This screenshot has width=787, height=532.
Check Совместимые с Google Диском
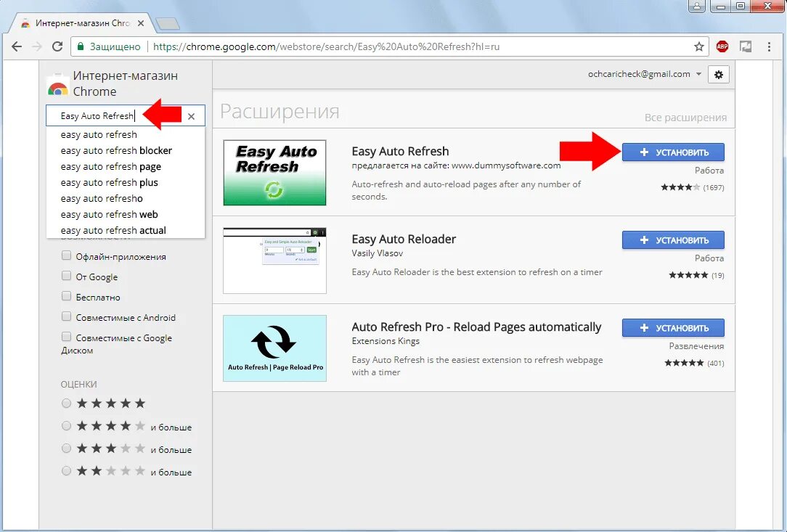[66, 336]
